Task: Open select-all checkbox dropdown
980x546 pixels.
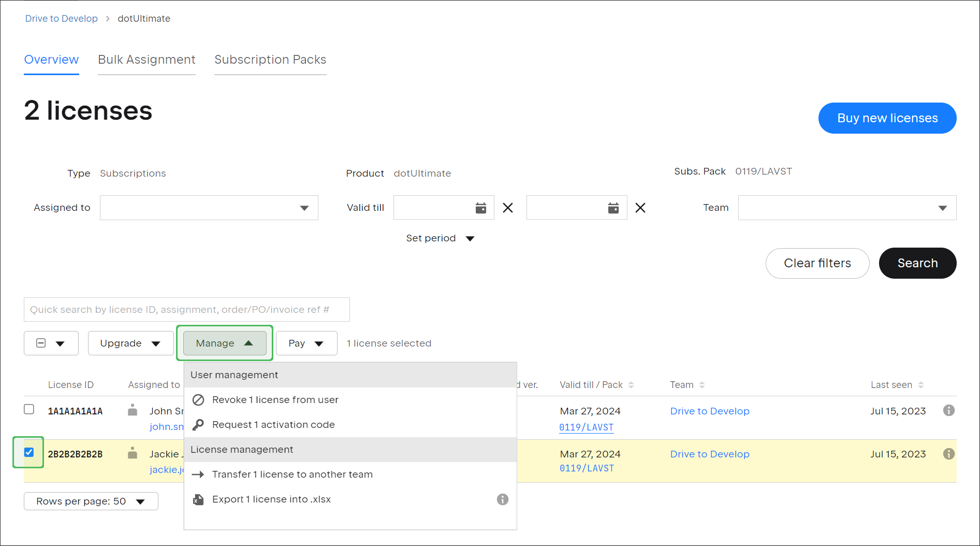Action: point(51,343)
